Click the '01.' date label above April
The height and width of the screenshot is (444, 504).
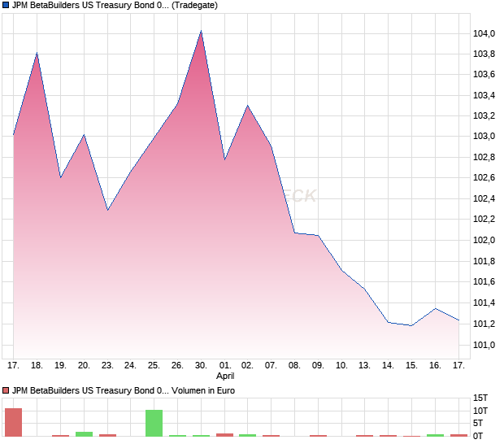(225, 366)
